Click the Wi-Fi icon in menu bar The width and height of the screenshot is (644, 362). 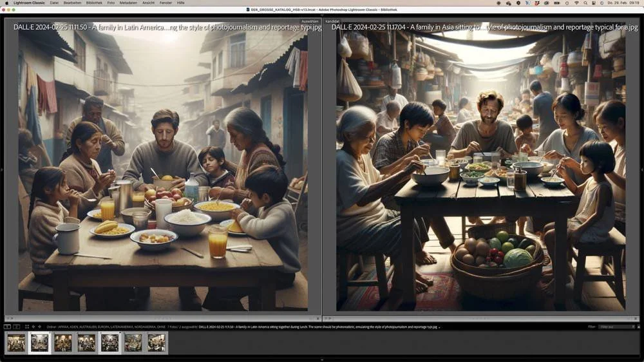[x=576, y=3]
